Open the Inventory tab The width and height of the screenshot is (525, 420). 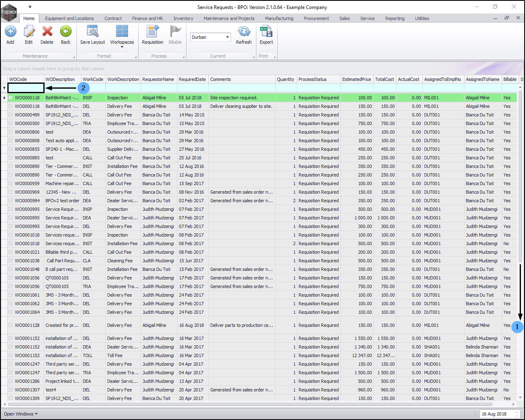[183, 18]
